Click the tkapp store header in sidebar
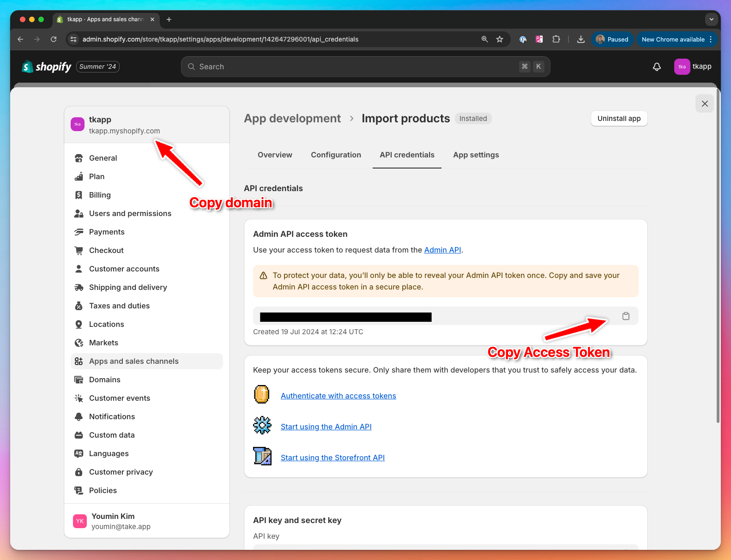 147,125
